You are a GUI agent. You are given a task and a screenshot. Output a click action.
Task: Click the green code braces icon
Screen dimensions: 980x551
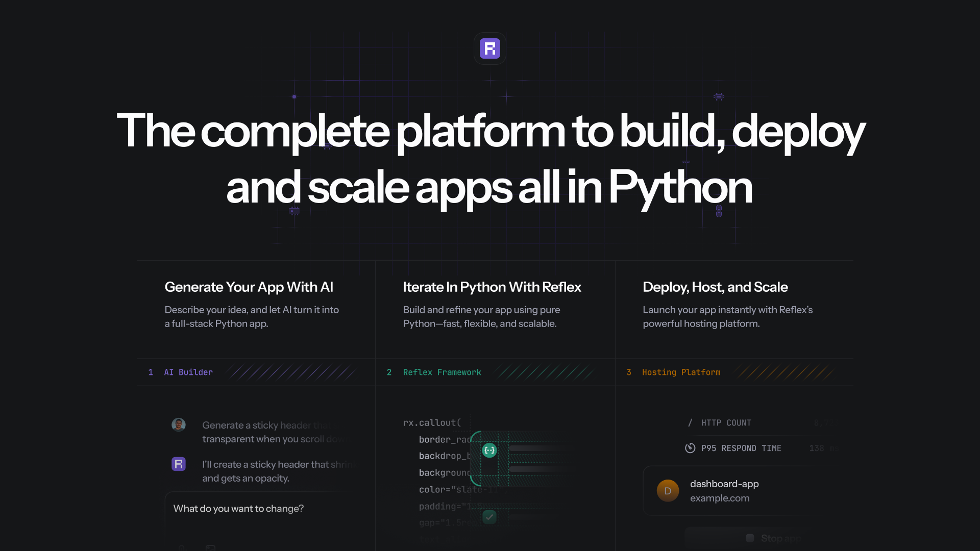489,450
